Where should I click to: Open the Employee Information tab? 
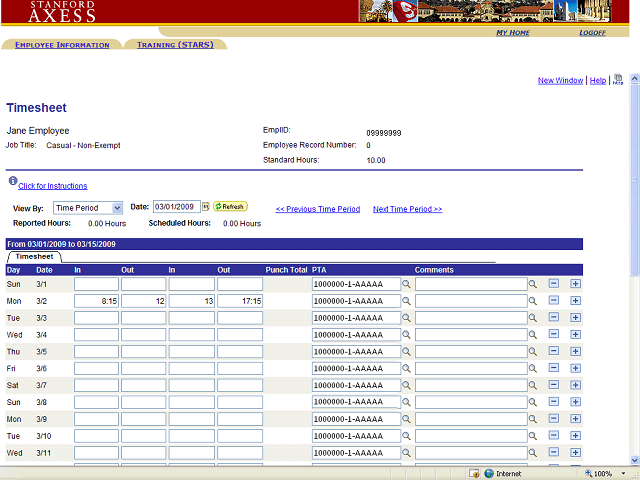(62, 45)
